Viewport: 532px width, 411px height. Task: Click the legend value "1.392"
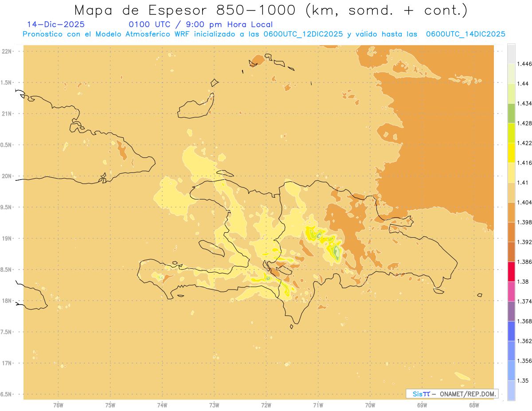(524, 242)
